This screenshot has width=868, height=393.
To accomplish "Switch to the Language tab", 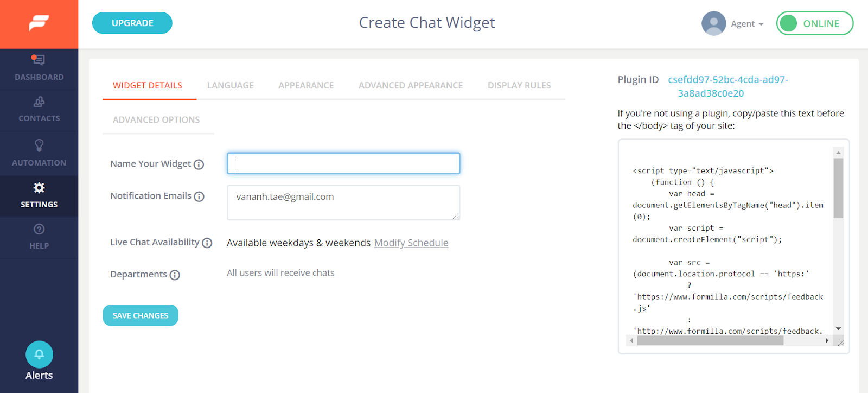I will tap(231, 86).
